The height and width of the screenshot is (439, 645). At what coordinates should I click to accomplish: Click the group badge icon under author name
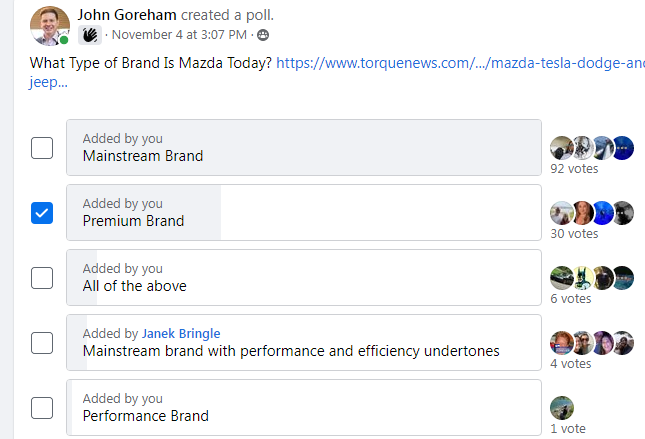[x=90, y=35]
